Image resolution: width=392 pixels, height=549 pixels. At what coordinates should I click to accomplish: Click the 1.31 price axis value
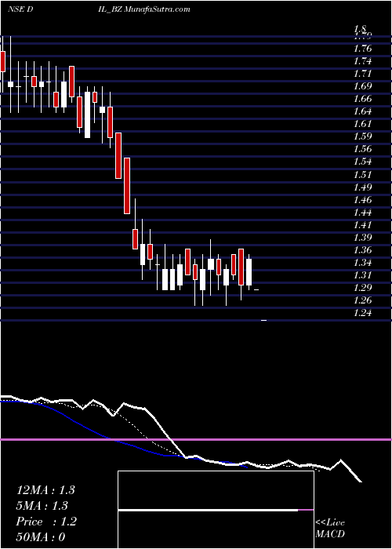click(x=363, y=275)
